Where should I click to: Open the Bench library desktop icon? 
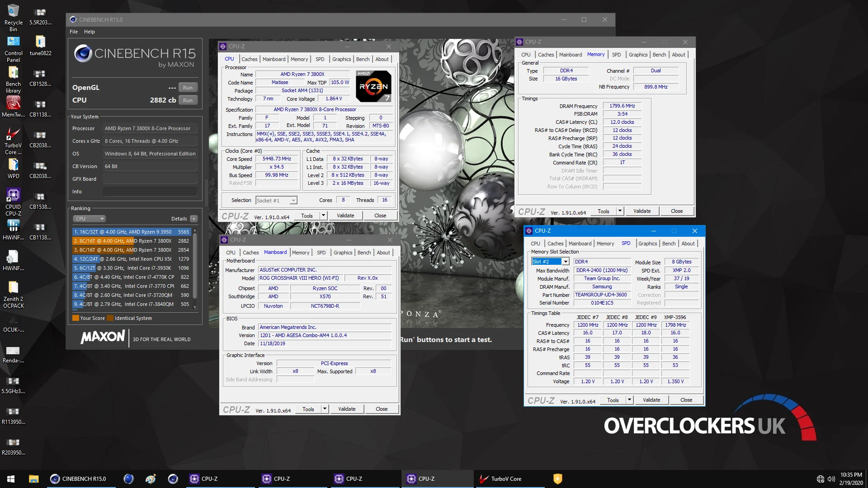coord(14,80)
